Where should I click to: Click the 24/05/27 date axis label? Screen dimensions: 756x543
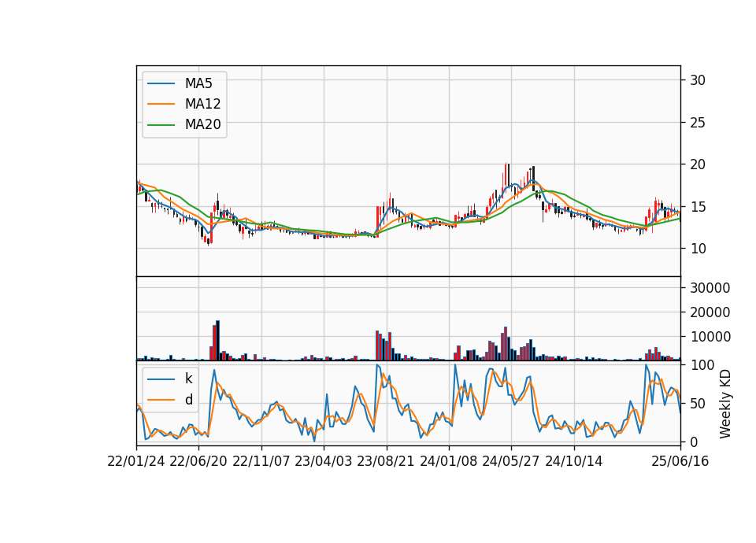coord(511,462)
